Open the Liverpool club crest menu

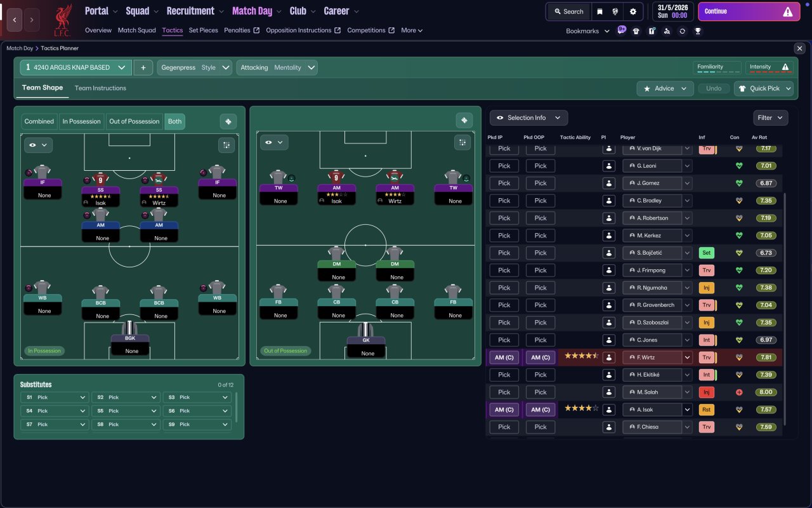coord(62,20)
